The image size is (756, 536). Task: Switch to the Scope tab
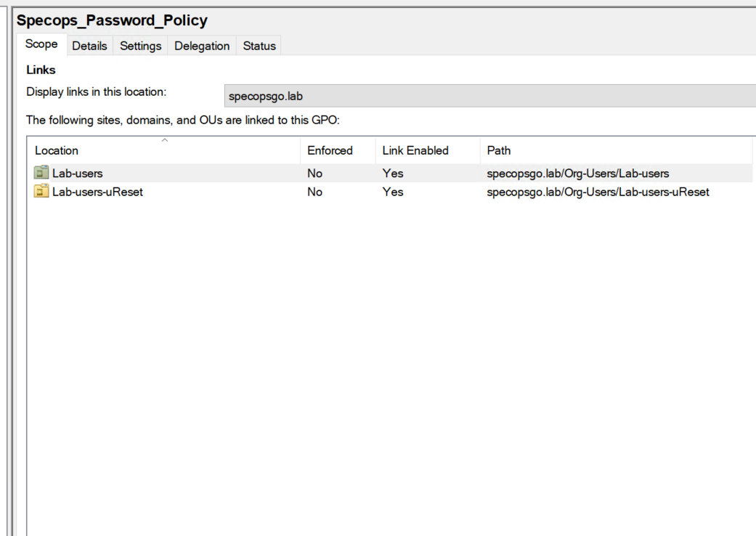tap(41, 44)
